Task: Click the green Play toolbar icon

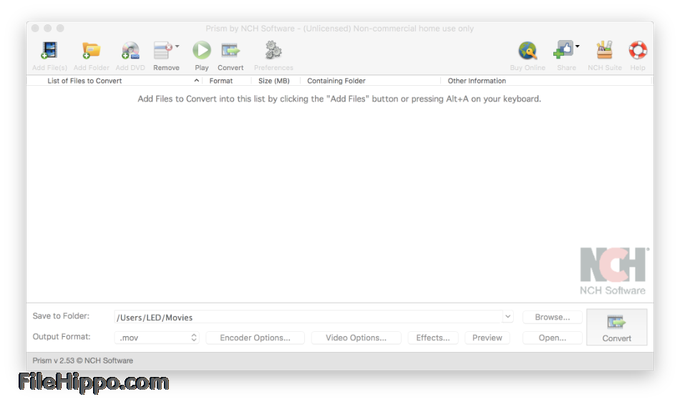Action: pyautogui.click(x=202, y=50)
